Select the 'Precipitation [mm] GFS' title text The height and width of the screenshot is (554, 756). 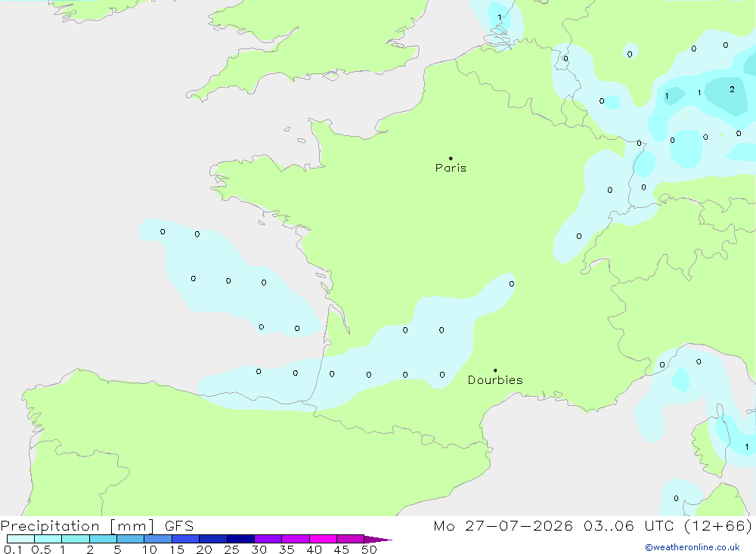click(x=97, y=526)
